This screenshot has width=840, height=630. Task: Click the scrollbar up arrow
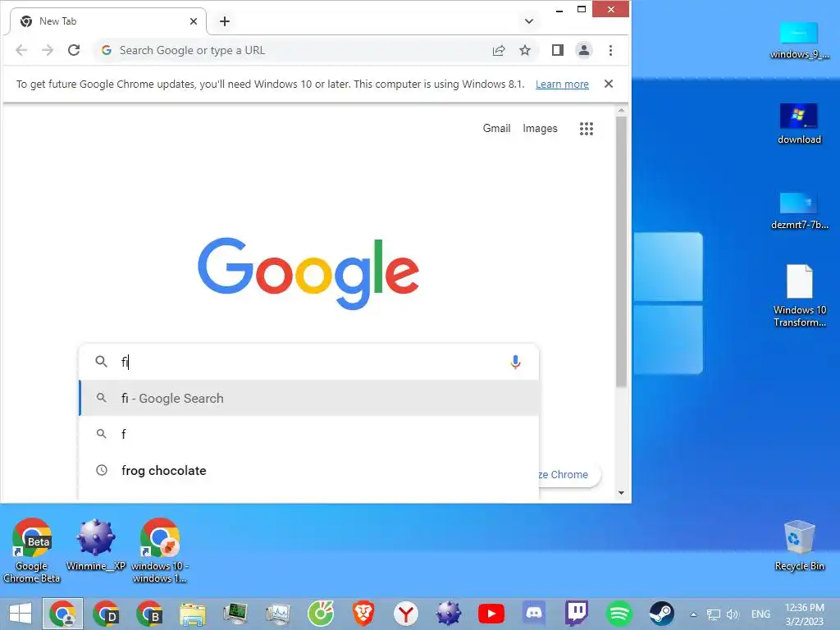point(622,111)
